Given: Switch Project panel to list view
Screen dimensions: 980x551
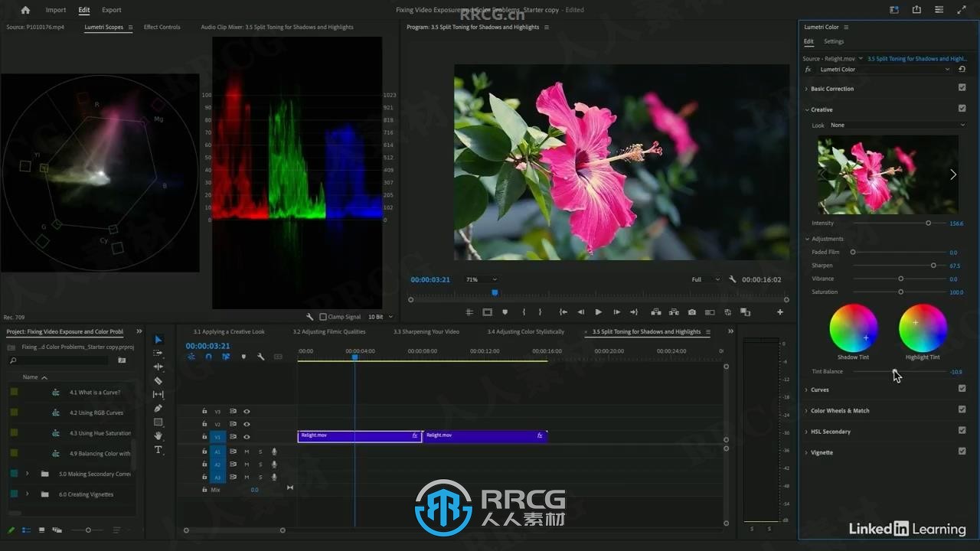Looking at the screenshot, I should pyautogui.click(x=27, y=530).
